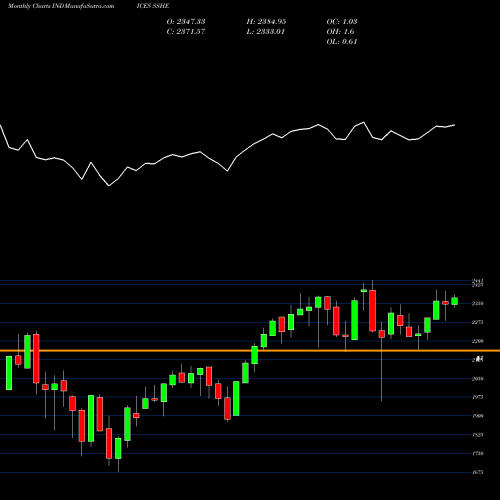Click the "OC: 1.03" reading
This screenshot has height=500, width=500.
click(342, 22)
